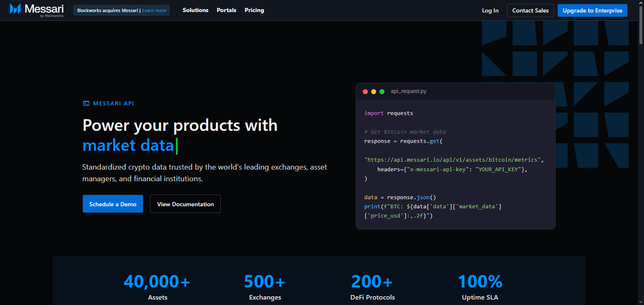Click the Learn more link in banner
Screen dimensions: 644x305
[154, 10]
